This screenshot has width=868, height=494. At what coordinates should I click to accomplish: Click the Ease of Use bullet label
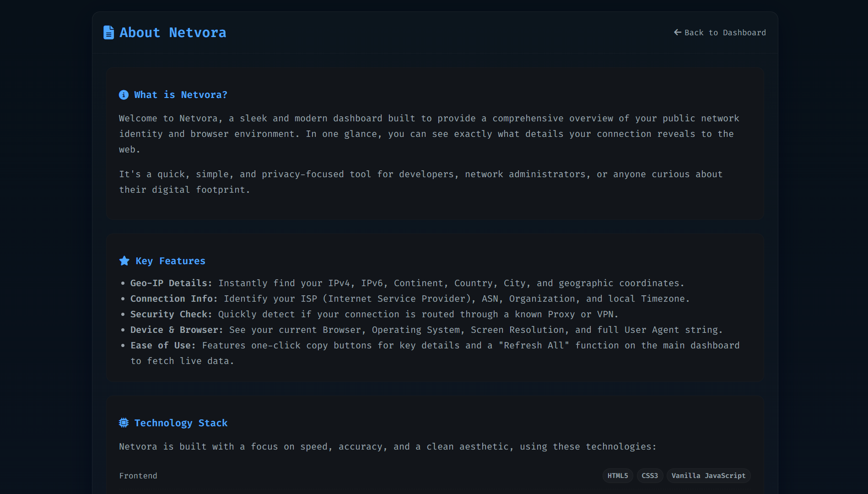click(x=163, y=345)
